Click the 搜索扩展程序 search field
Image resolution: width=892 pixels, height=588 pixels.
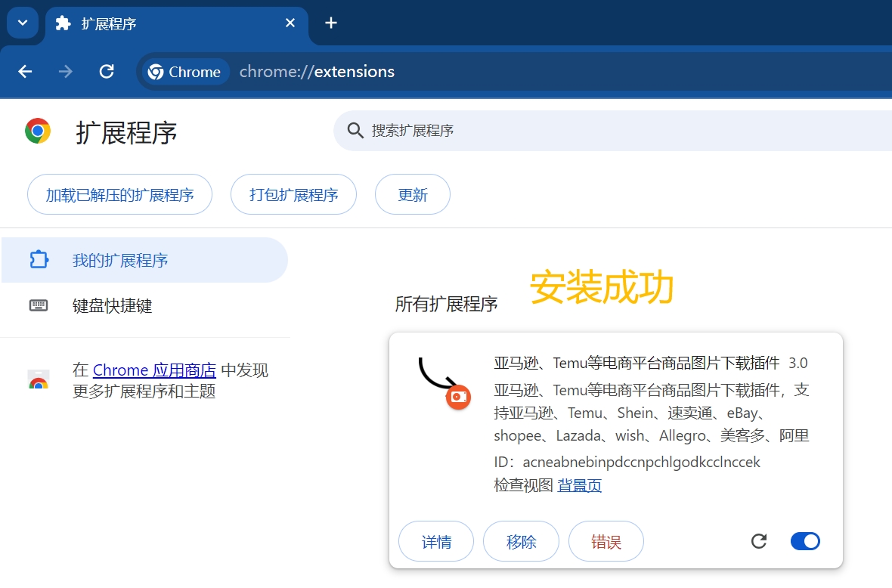(x=612, y=131)
